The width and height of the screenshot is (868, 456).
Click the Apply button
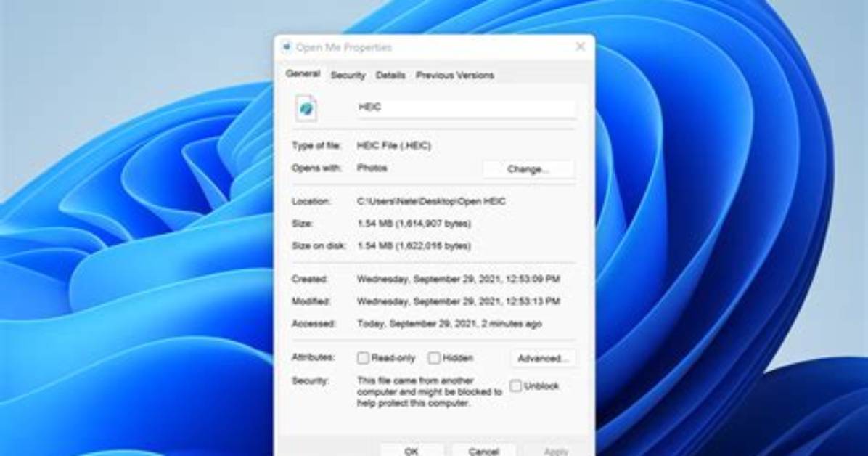555,451
